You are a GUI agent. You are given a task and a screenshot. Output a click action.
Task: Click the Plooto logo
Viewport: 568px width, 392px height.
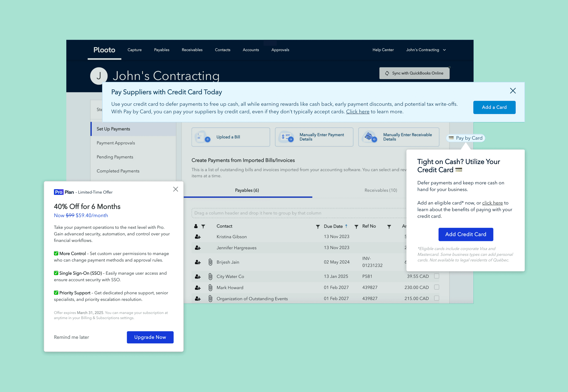(104, 50)
